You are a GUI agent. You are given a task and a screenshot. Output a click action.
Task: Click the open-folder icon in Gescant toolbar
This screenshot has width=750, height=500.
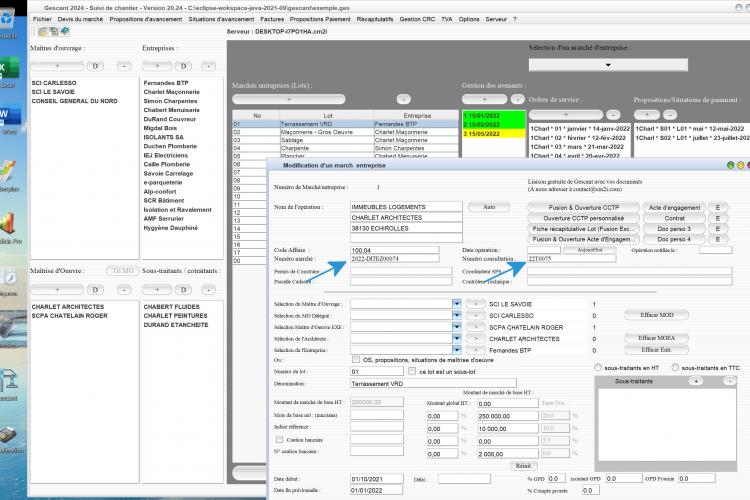42,32
